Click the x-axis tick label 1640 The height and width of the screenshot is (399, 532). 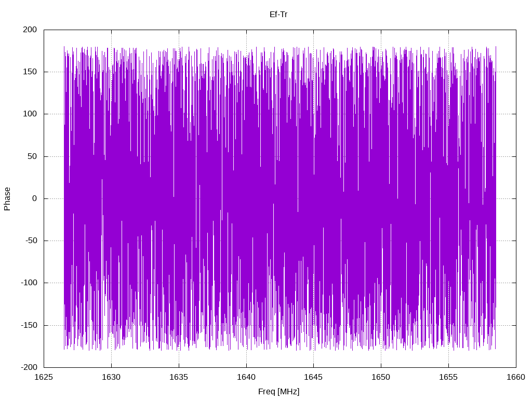click(x=246, y=377)
